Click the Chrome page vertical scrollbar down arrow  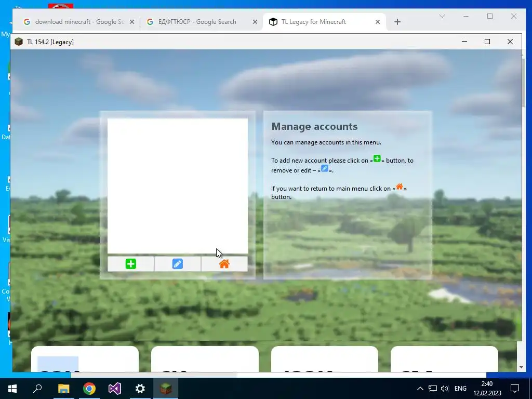click(522, 367)
